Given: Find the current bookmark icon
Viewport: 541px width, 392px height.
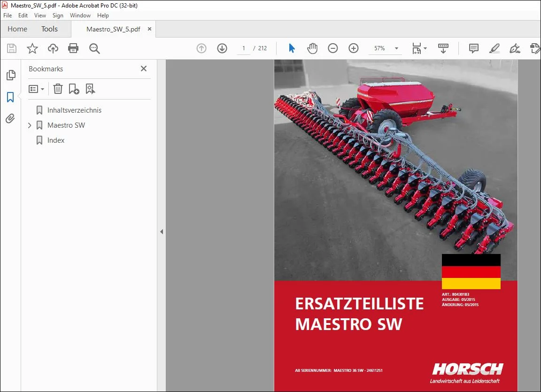Looking at the screenshot, I should [x=90, y=89].
